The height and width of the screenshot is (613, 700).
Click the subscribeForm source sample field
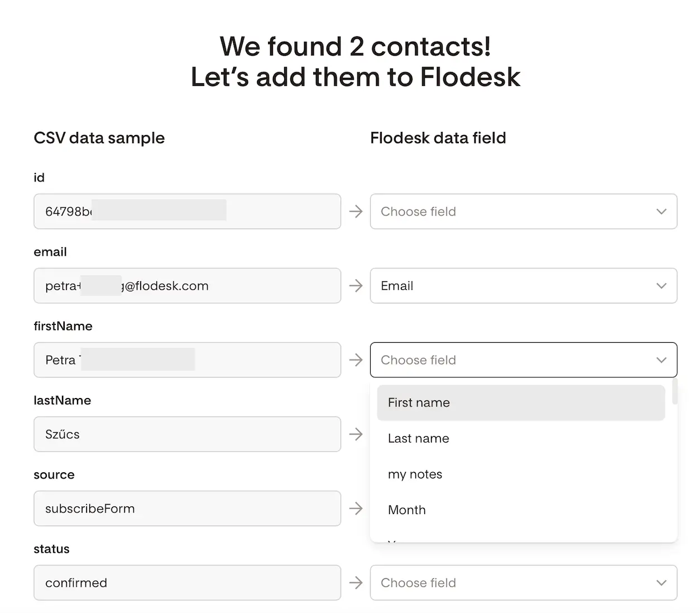187,509
